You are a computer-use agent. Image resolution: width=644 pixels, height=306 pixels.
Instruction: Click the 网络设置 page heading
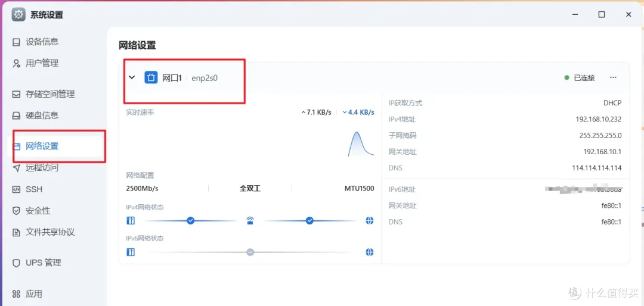point(137,45)
